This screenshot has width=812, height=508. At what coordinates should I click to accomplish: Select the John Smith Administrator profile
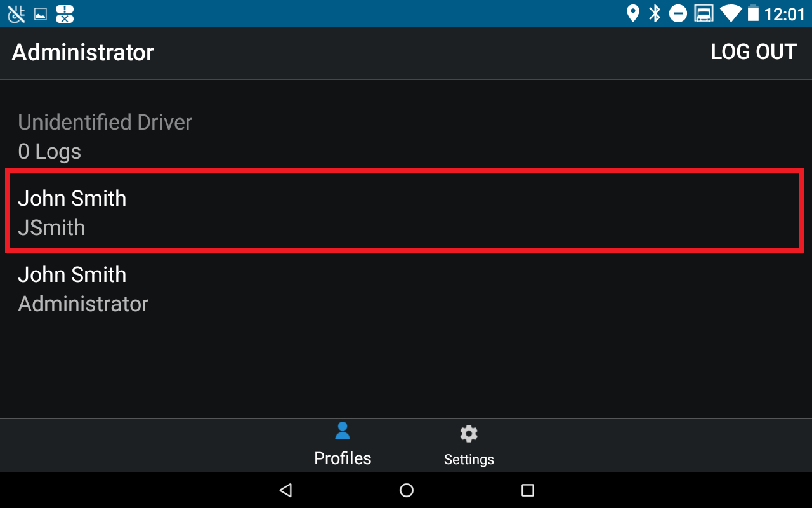[406, 289]
